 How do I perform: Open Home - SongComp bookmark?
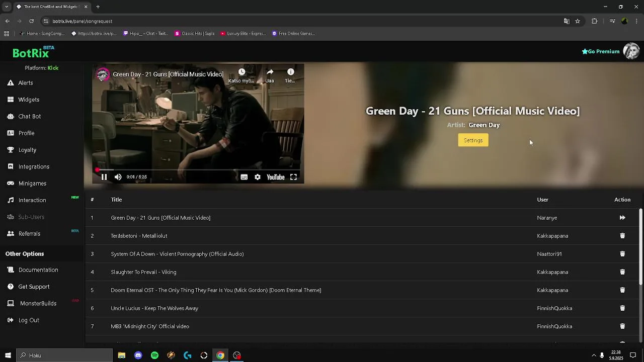[x=42, y=34]
